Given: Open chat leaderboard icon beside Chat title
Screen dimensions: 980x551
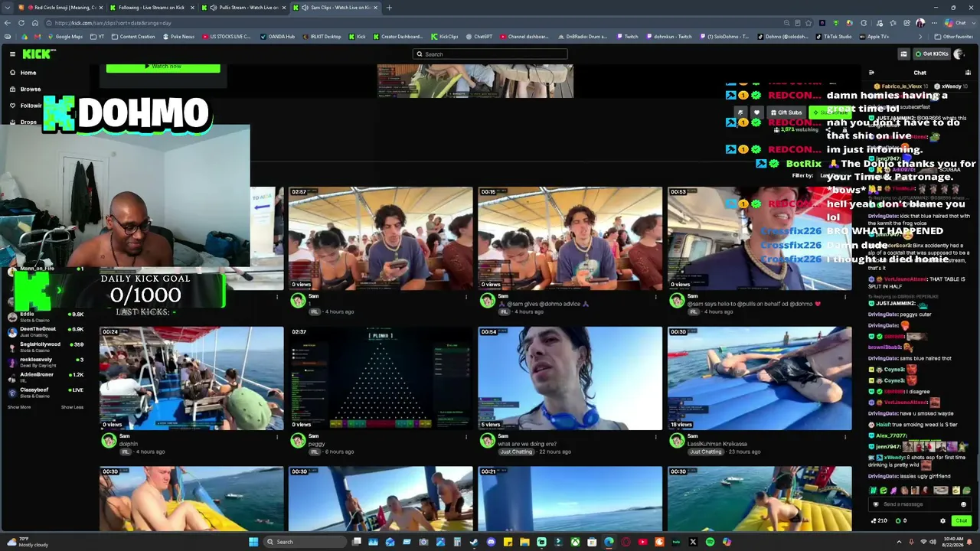Looking at the screenshot, I should [968, 73].
